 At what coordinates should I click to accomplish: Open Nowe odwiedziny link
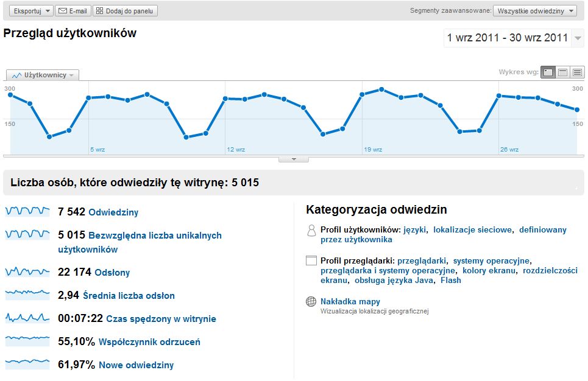(136, 365)
